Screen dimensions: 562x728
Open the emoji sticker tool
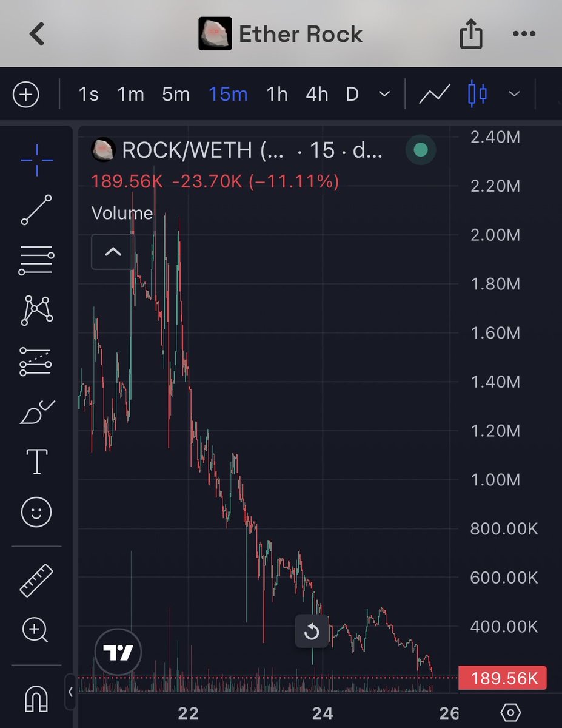[x=37, y=513]
